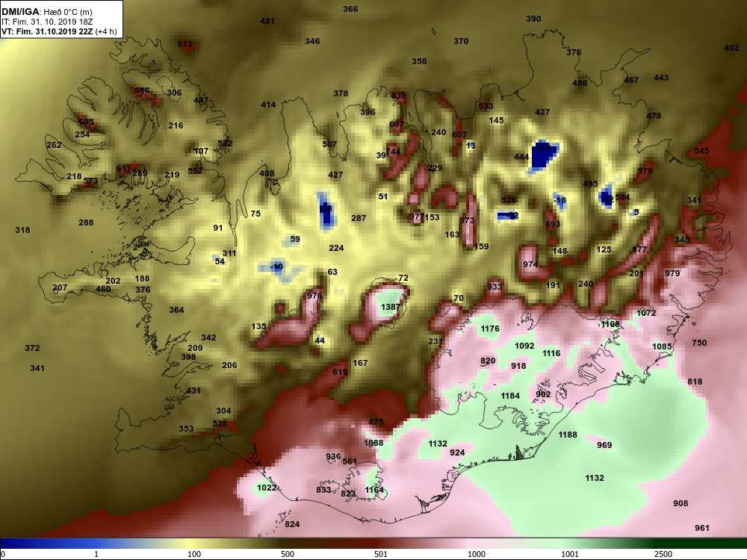Click the map value '372'

tap(32, 349)
